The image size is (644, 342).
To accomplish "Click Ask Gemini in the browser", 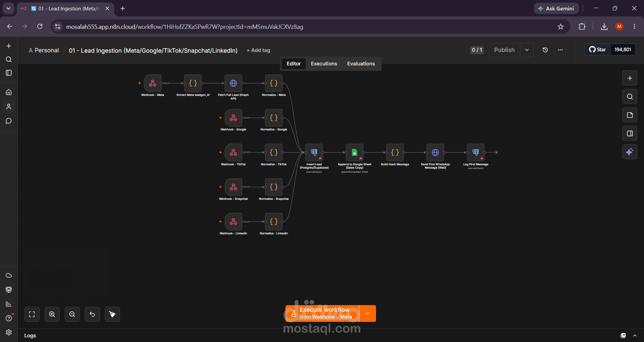I will [556, 8].
